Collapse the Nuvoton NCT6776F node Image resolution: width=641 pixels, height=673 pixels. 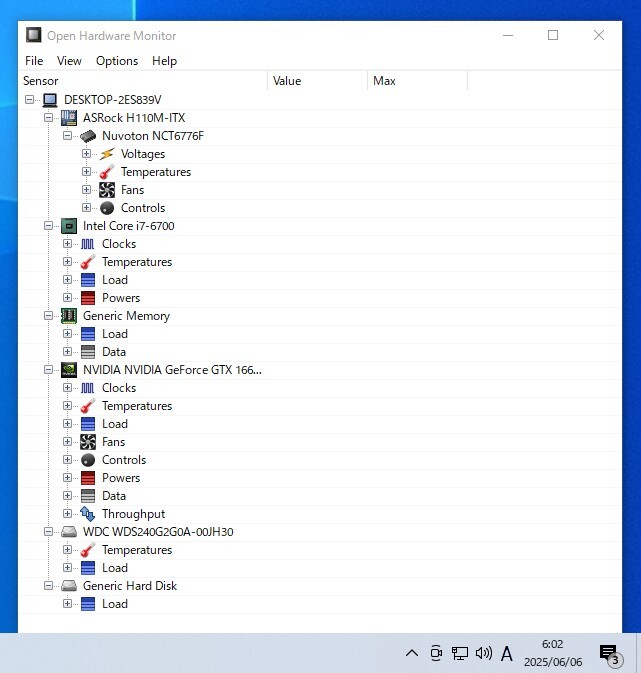pyautogui.click(x=67, y=136)
